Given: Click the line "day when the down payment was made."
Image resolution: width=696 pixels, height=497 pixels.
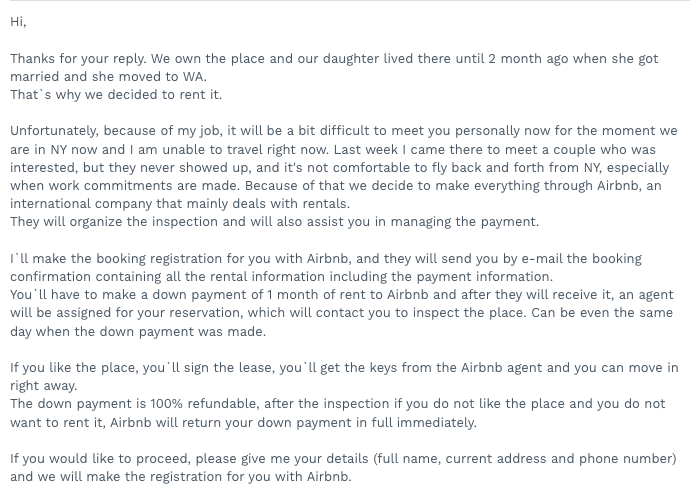Looking at the screenshot, I should (138, 332).
